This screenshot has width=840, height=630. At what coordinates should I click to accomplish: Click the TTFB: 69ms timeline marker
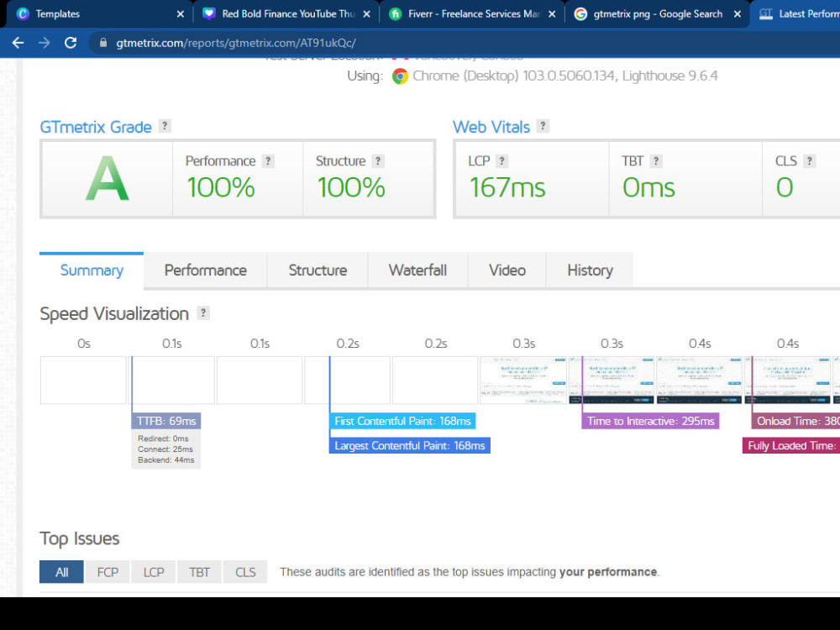tap(166, 421)
